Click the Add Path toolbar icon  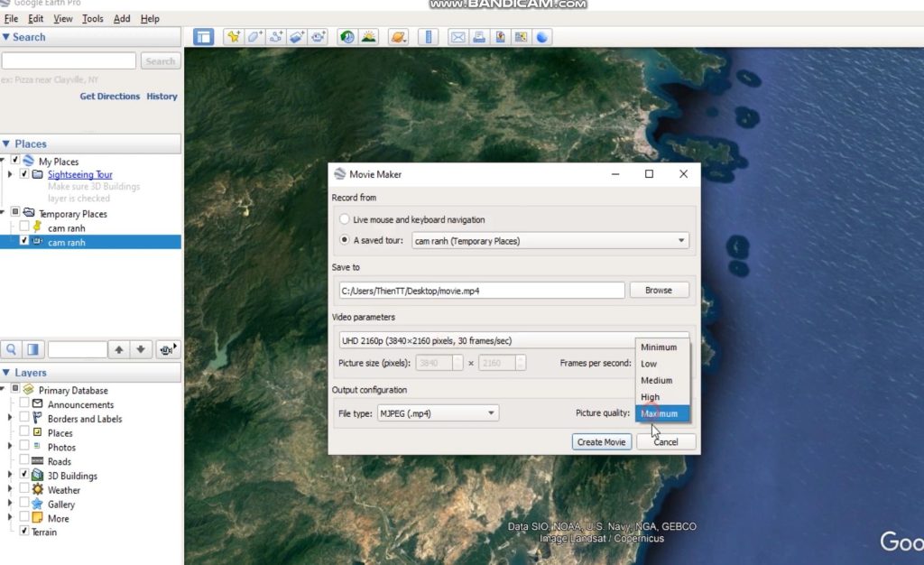276,37
